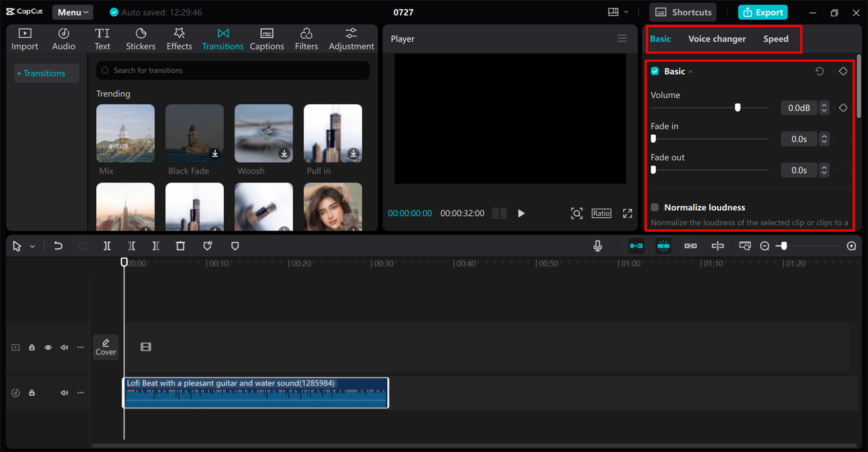The width and height of the screenshot is (868, 452).
Task: Enable Normalize loudness checkbox
Action: 655,207
